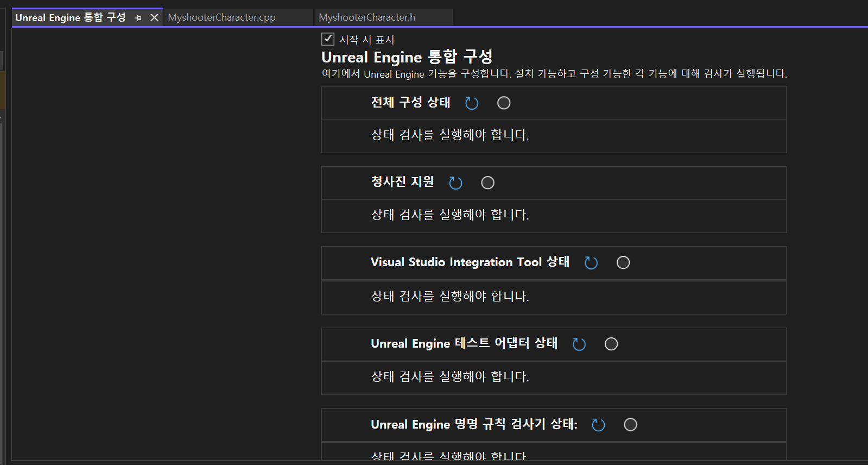The width and height of the screenshot is (868, 465).
Task: Click status circle beside 명명 규칙 검사기 상태
Action: pos(630,424)
